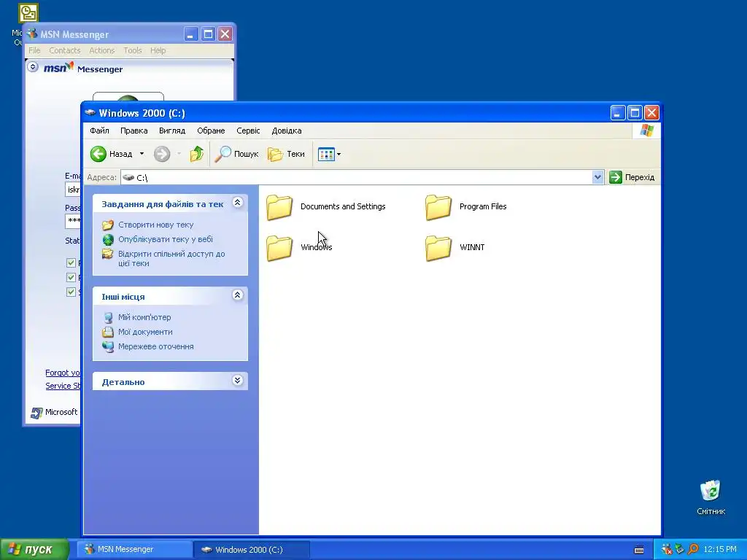This screenshot has width=747, height=560.
Task: Click the Windows flag logo in Explorer
Action: (646, 131)
